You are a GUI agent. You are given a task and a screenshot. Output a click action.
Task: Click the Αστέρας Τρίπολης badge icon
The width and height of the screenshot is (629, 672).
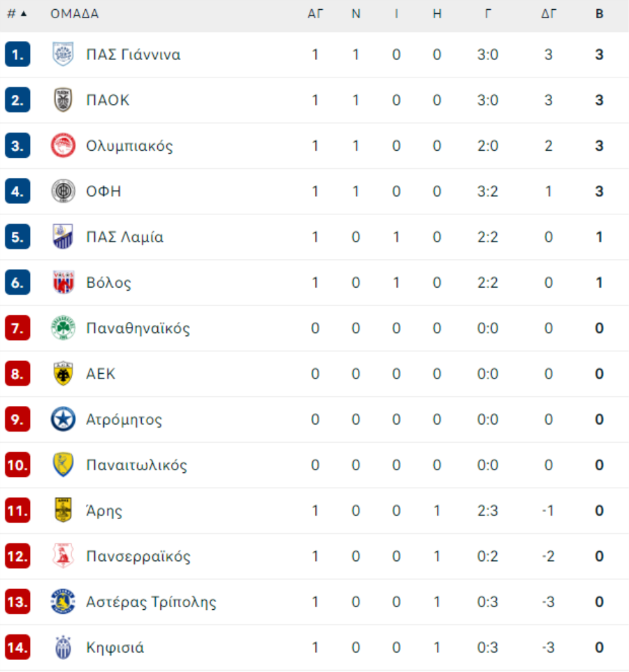[x=63, y=601]
